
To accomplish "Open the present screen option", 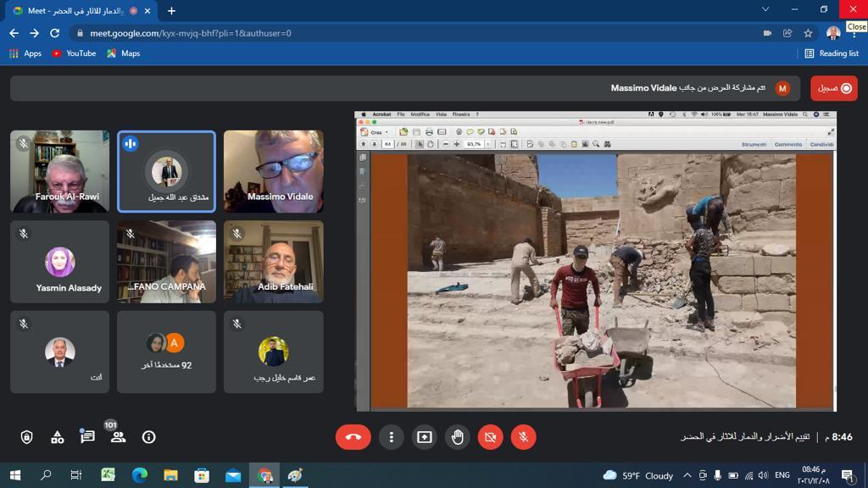I will (424, 437).
